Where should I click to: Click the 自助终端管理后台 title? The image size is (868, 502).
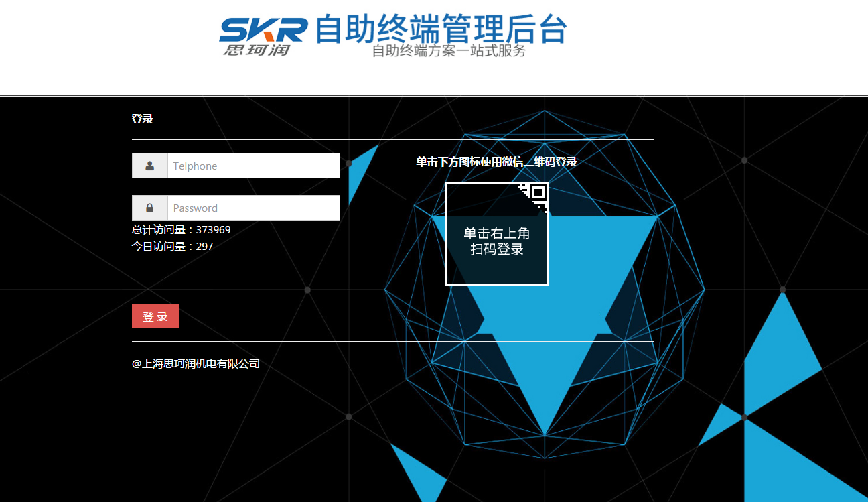point(441,29)
